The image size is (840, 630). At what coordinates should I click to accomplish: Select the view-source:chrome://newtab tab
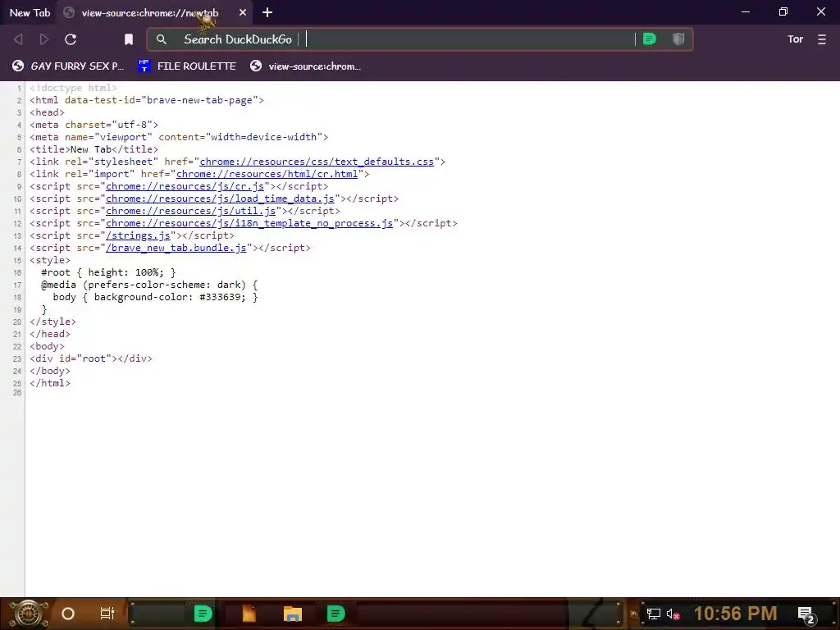click(149, 13)
